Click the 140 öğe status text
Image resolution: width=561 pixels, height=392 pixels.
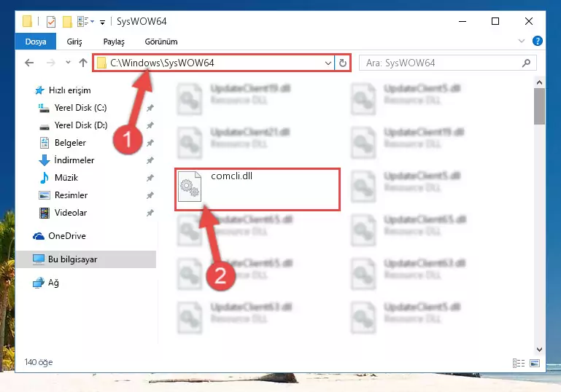(x=38, y=362)
